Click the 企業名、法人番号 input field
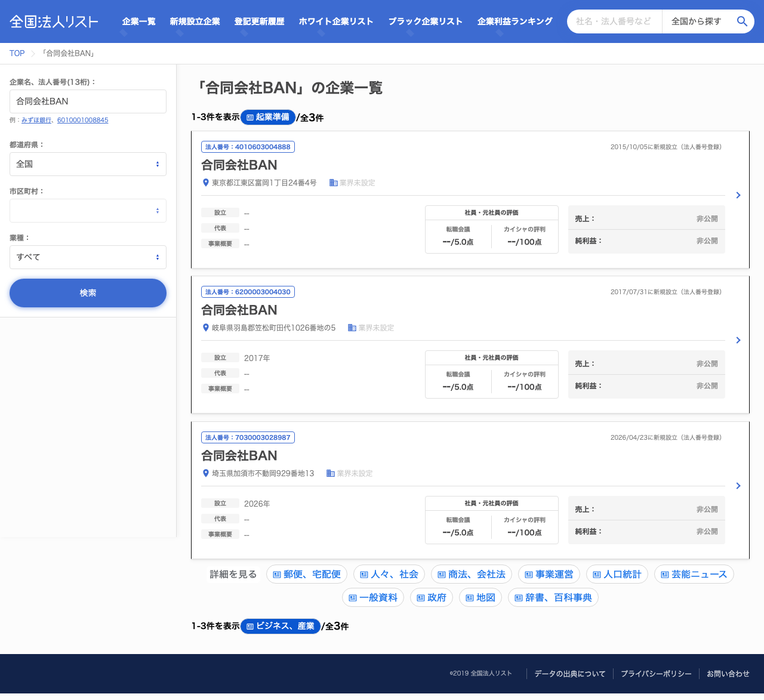764x700 pixels. point(88,101)
